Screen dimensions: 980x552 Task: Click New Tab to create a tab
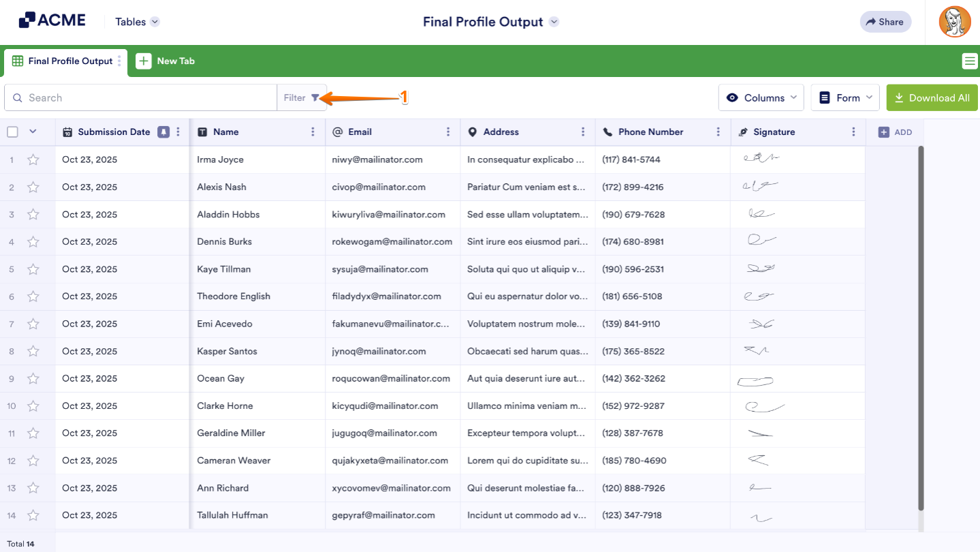[x=165, y=61]
